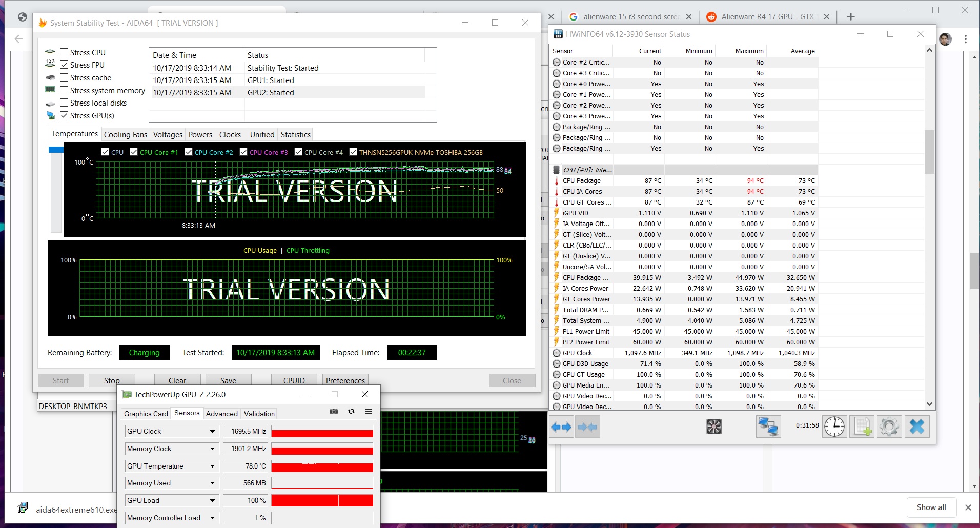Click the GPU-Z screenshot camera icon
This screenshot has height=528, width=980.
tap(334, 411)
